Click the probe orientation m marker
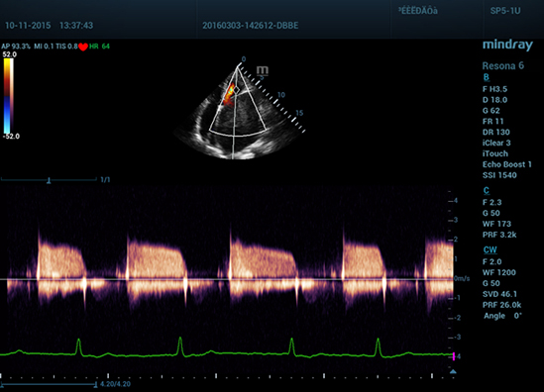This screenshot has width=544, height=392. pos(263,70)
